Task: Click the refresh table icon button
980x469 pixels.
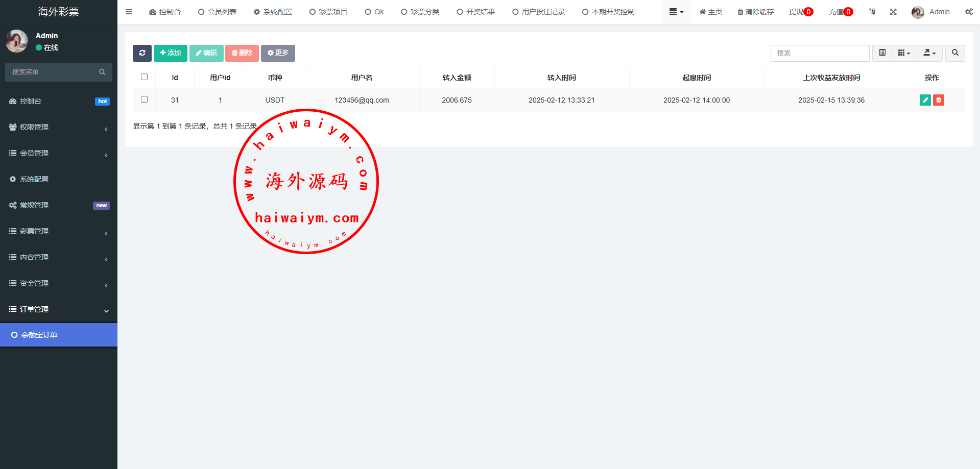Action: pyautogui.click(x=142, y=53)
